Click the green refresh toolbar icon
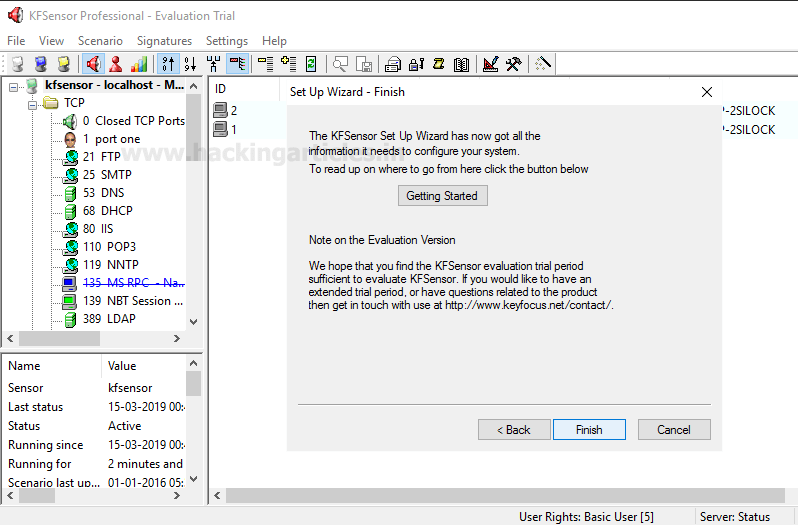This screenshot has width=798, height=525. pos(311,64)
